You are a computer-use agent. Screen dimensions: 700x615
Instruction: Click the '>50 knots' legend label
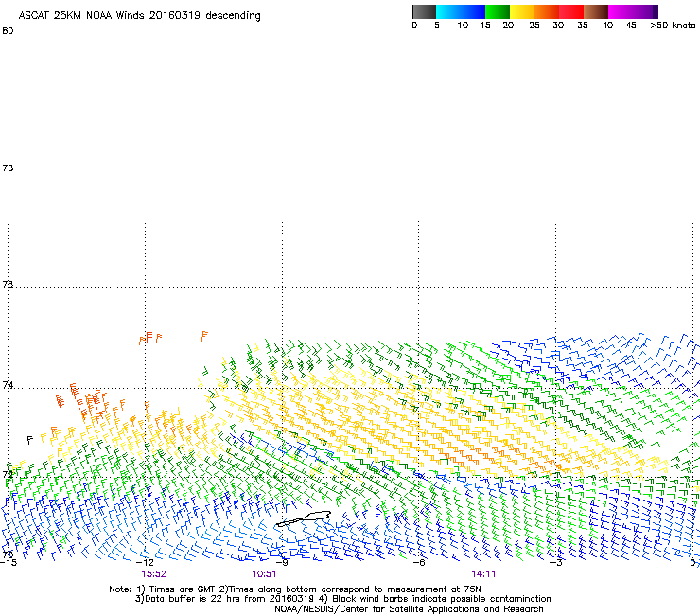673,26
